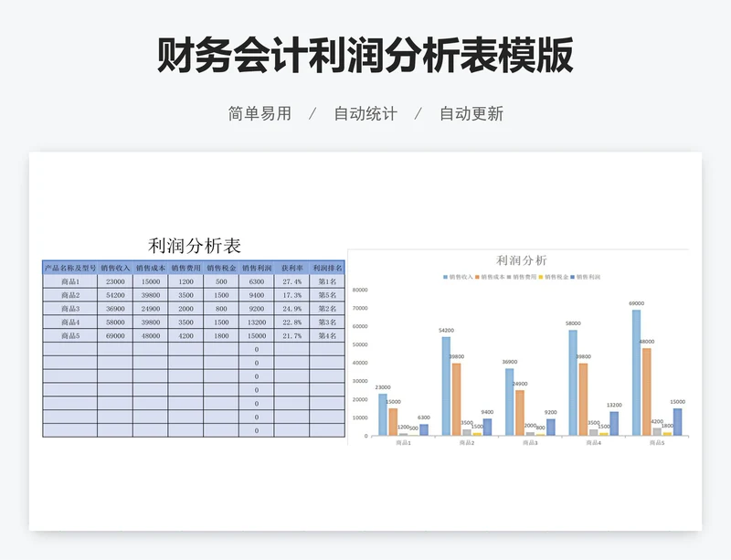Viewport: 731px width, 560px height.
Task: Click the 第5名 ranking cell
Action: tap(327, 295)
